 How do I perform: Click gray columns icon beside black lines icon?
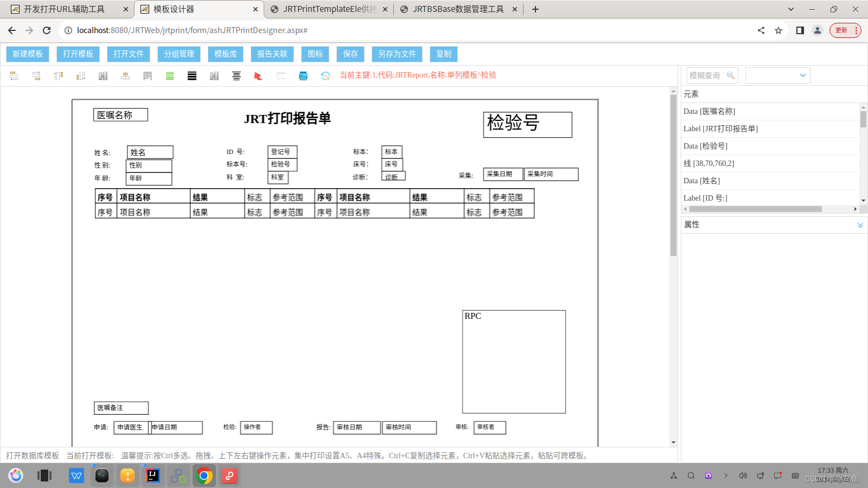214,76
